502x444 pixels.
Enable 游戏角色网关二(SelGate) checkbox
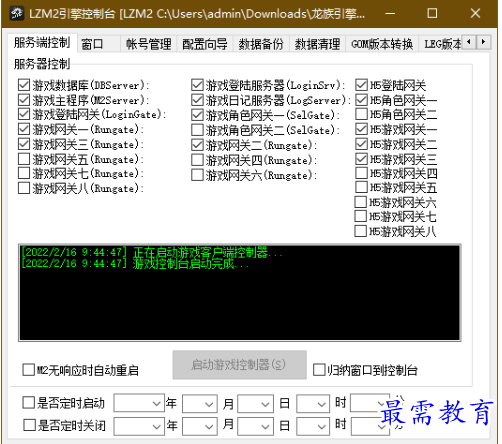[197, 130]
